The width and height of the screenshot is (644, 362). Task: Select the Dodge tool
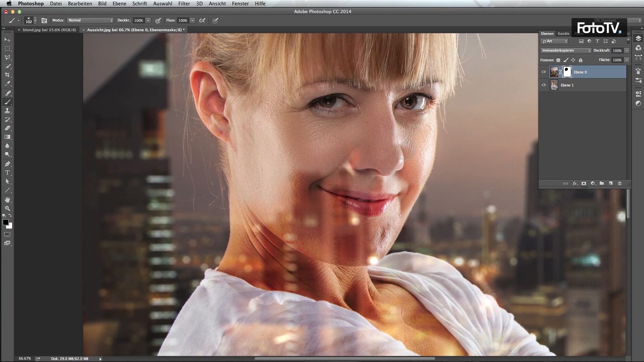coord(7,154)
